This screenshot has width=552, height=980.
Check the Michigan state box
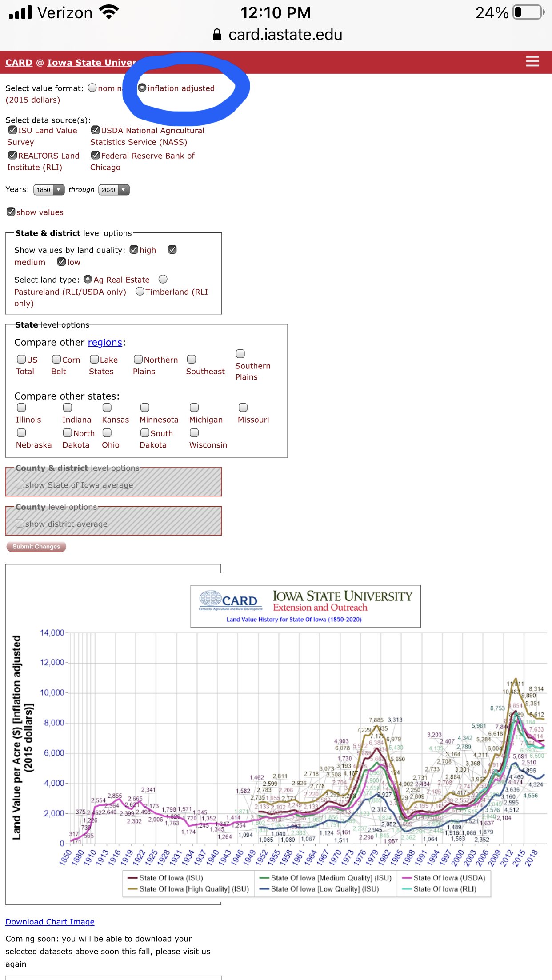click(194, 407)
